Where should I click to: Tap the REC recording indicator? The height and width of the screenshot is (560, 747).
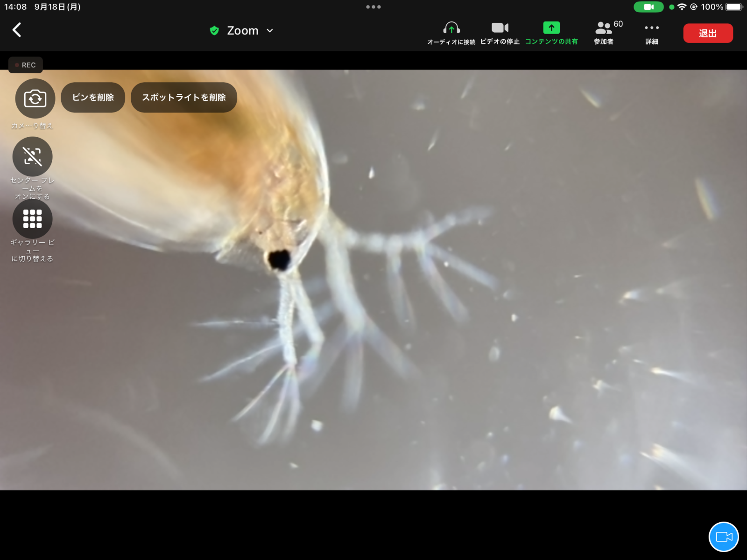pyautogui.click(x=26, y=65)
